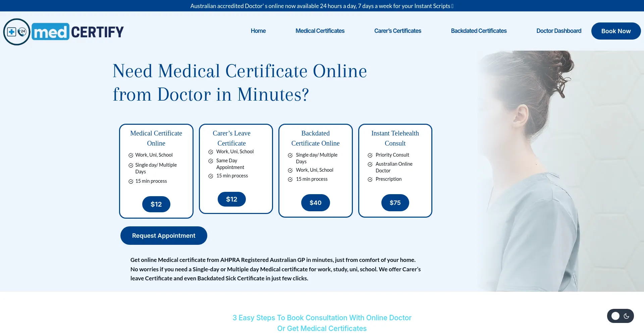644x333 pixels.
Task: Open the Doctor Dashboard
Action: coord(559,31)
